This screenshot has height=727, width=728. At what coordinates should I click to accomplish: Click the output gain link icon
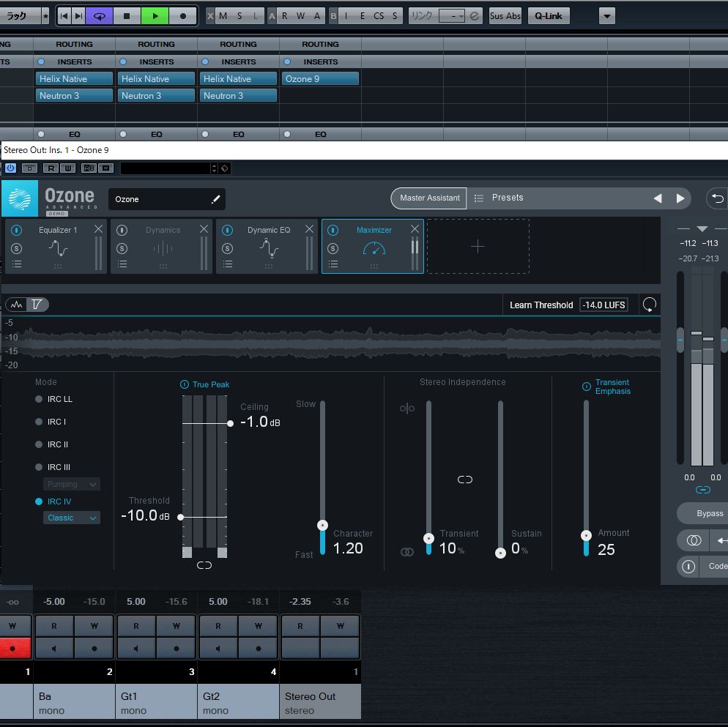click(x=702, y=490)
